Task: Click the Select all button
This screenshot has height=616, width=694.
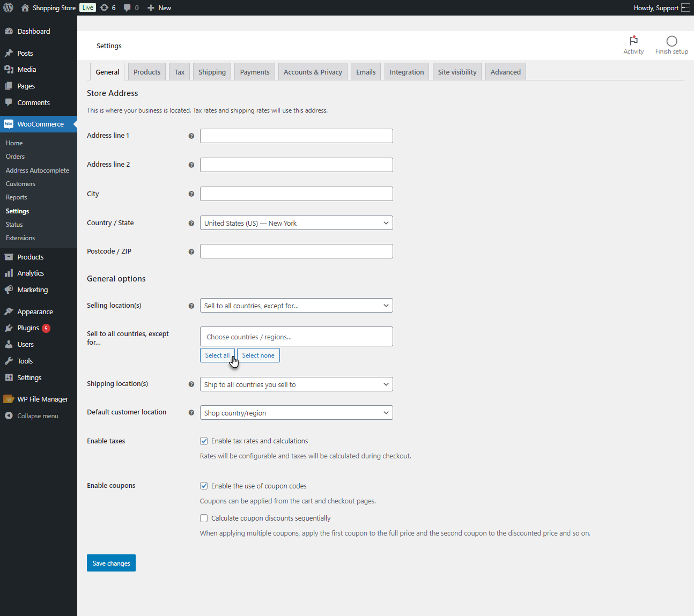Action: pos(217,355)
